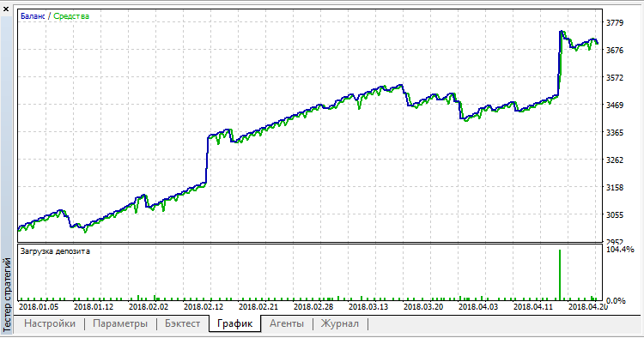Click the 3365 axis value
The image size is (644, 338).
pyautogui.click(x=615, y=132)
